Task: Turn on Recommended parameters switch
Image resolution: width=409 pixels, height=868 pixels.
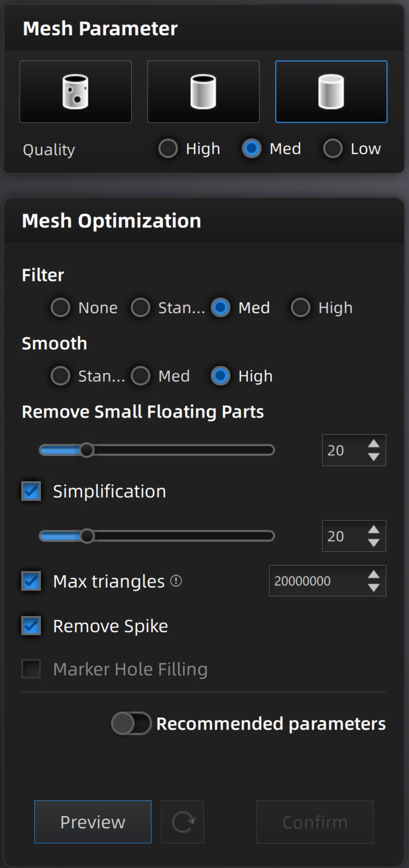Action: tap(131, 723)
